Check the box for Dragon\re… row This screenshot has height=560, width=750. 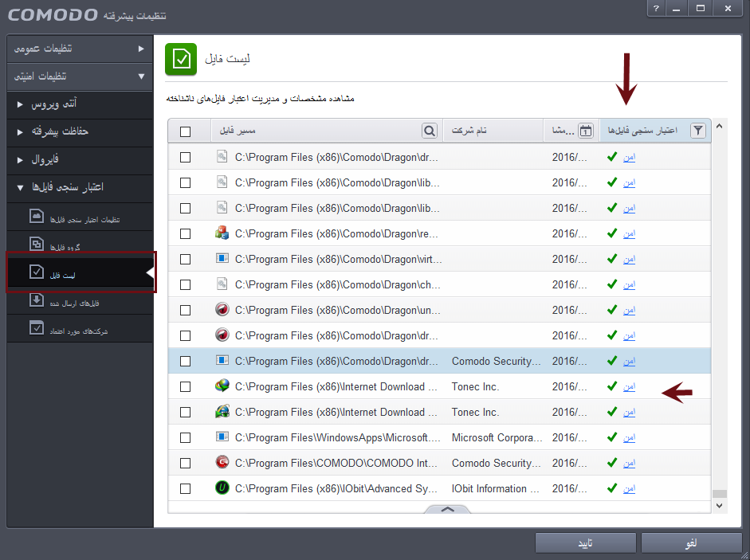(x=185, y=234)
